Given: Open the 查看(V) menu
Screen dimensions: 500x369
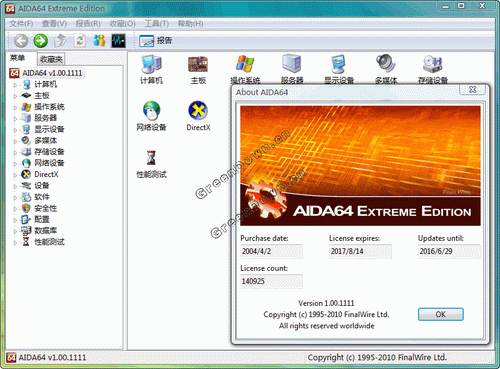Looking at the screenshot, I should [54, 24].
